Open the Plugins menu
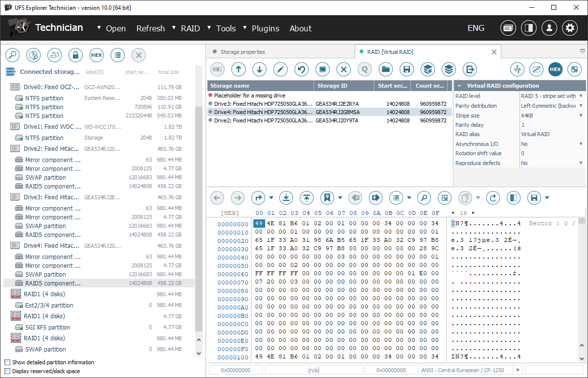Viewport: 588px width, 378px height. [266, 28]
